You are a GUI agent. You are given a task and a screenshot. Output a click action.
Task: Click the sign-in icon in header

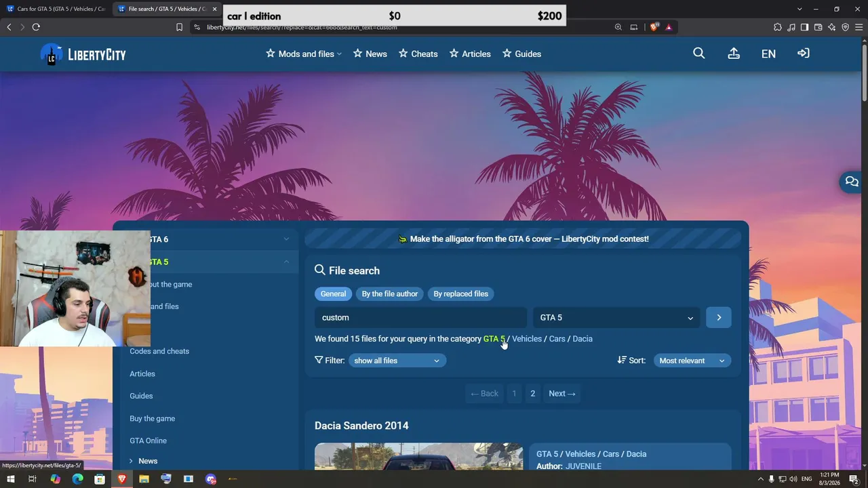pos(804,54)
